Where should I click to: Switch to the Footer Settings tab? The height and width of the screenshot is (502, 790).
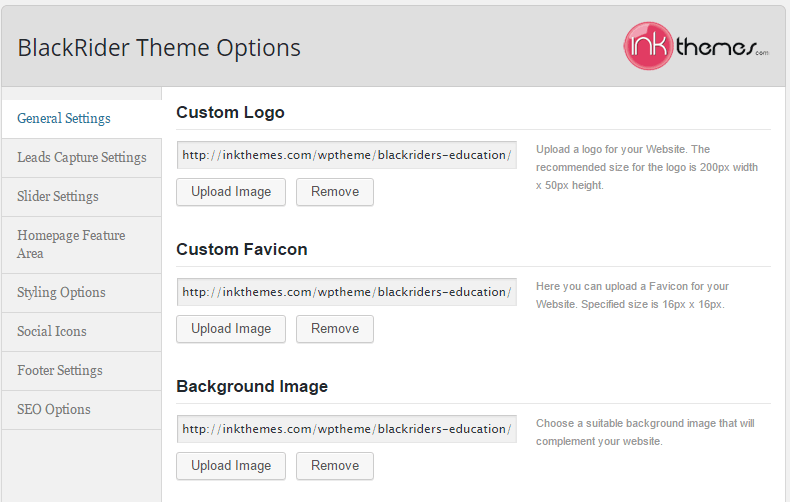pos(60,371)
